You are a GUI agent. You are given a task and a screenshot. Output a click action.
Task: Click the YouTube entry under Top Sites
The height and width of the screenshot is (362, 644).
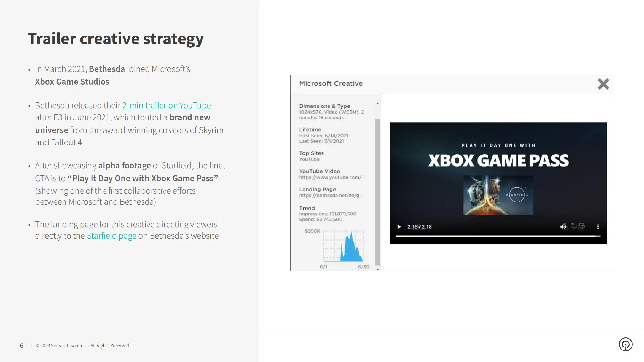[x=309, y=159]
